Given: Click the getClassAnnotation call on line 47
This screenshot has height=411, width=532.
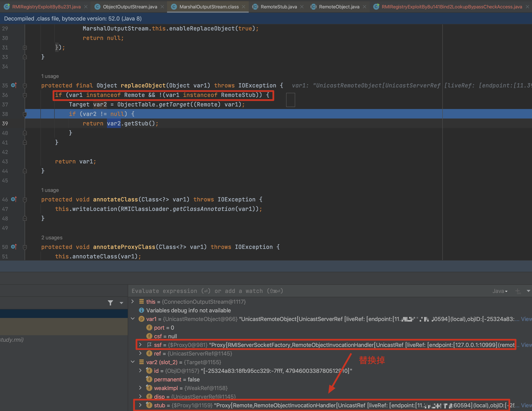Looking at the screenshot, I should point(204,209).
